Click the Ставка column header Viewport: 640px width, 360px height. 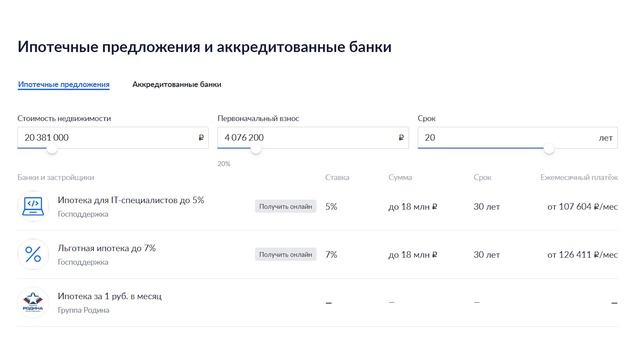click(x=337, y=178)
